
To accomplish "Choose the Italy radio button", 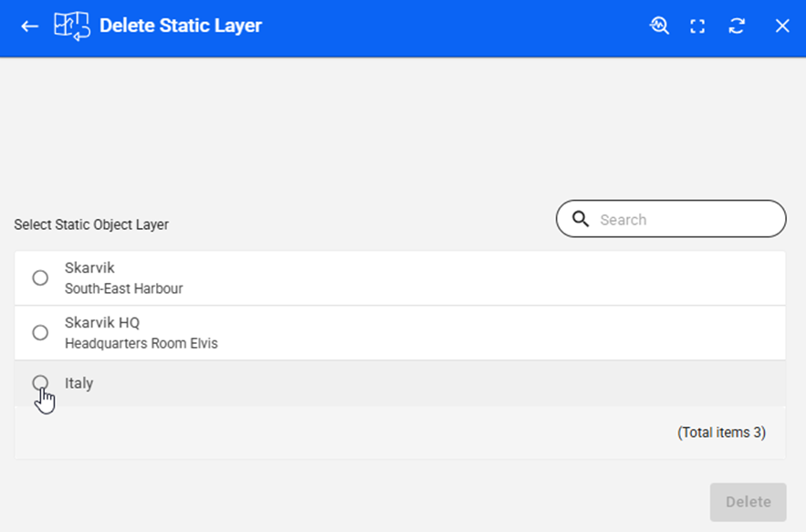I will pos(40,382).
